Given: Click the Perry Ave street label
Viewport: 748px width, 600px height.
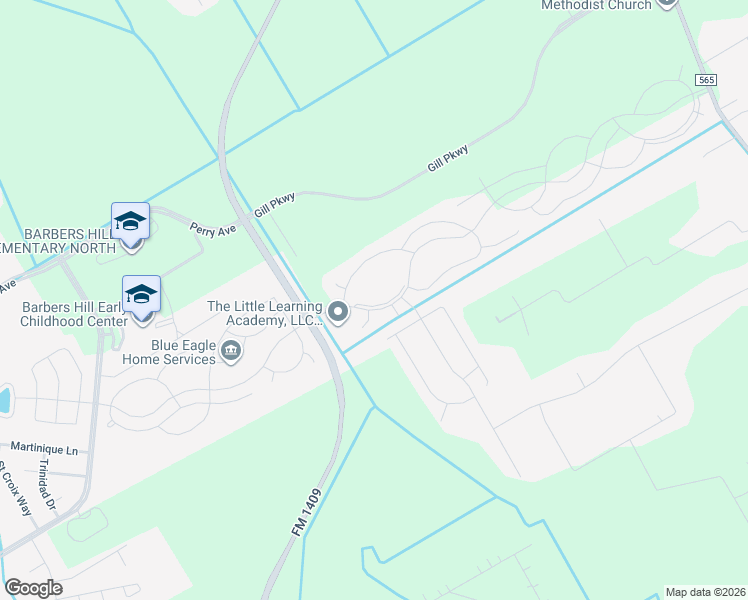Looking at the screenshot, I should [x=213, y=230].
